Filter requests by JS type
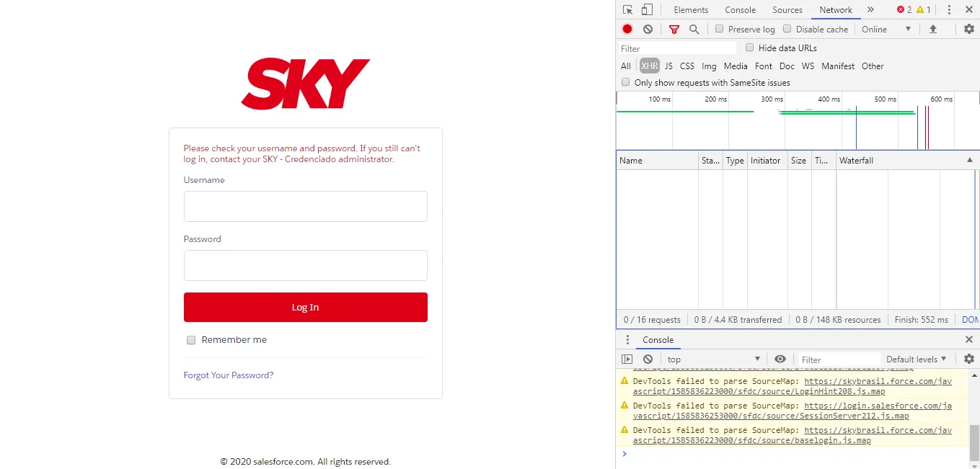This screenshot has width=980, height=469. point(668,66)
